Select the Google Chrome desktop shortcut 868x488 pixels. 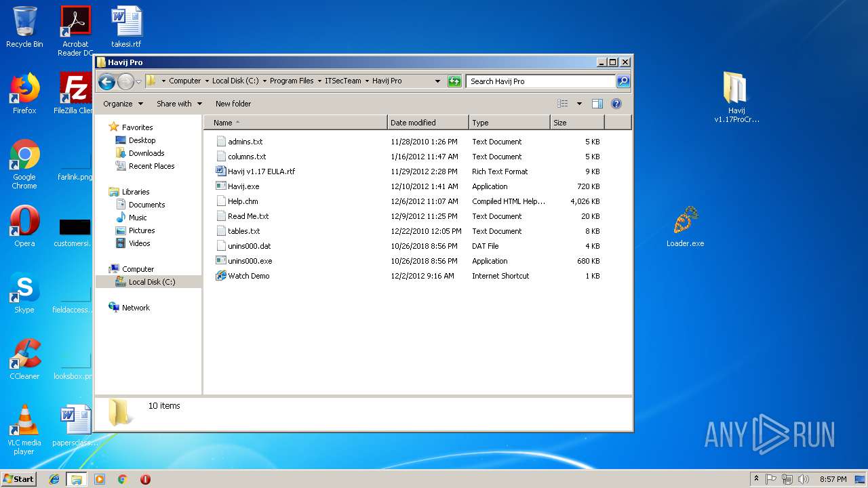point(24,165)
